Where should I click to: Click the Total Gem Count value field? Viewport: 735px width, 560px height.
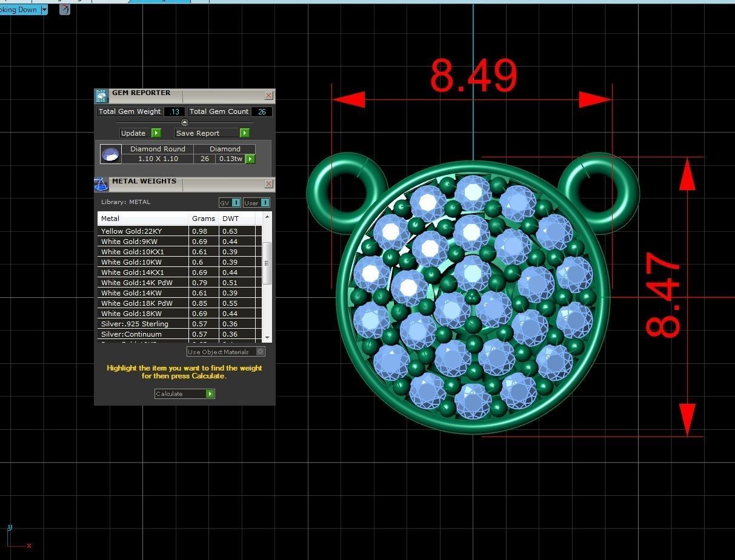[x=262, y=111]
